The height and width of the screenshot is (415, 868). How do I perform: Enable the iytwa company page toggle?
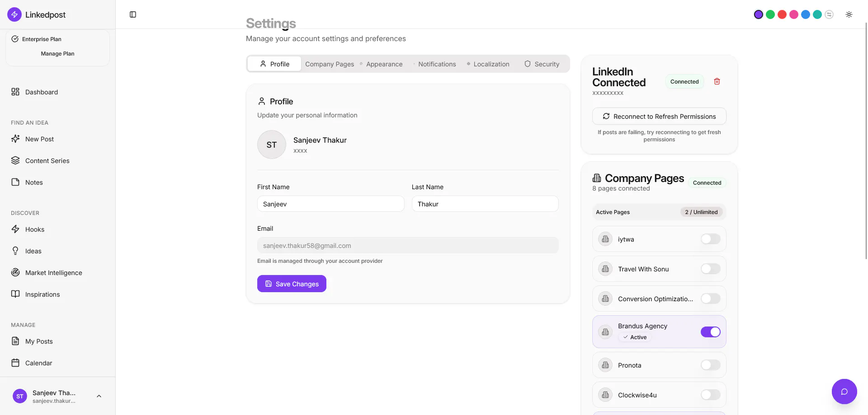(711, 239)
